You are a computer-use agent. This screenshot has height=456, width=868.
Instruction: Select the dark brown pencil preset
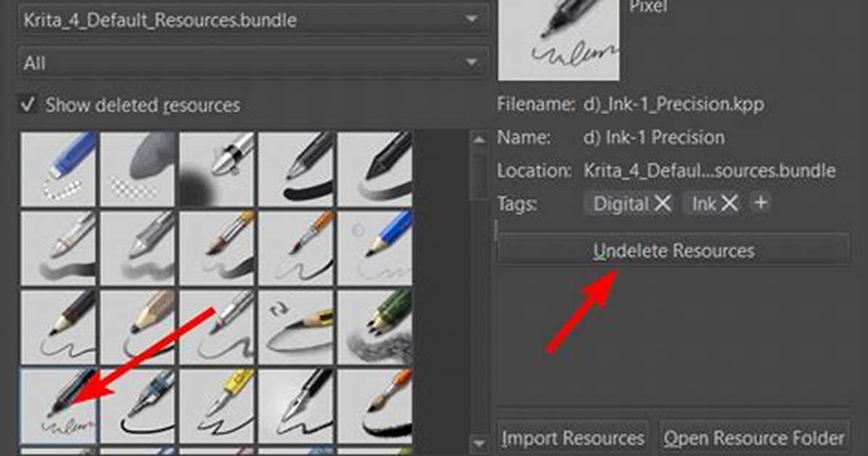[58, 327]
